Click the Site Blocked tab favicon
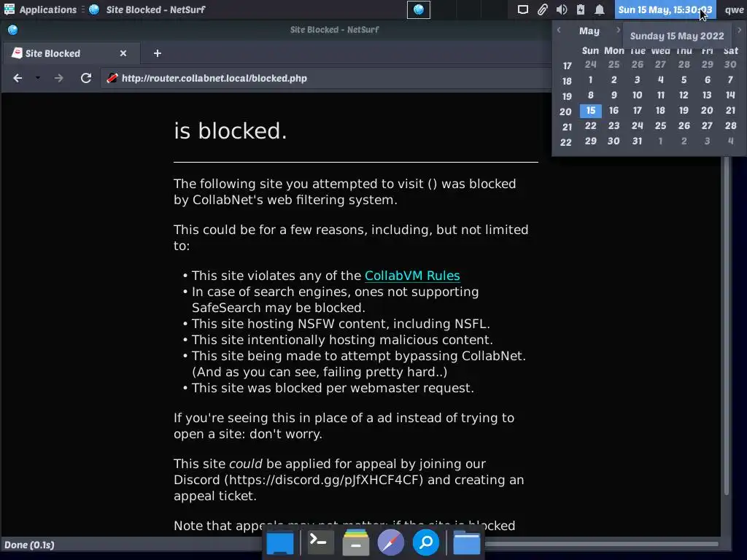747x560 pixels. pos(18,52)
